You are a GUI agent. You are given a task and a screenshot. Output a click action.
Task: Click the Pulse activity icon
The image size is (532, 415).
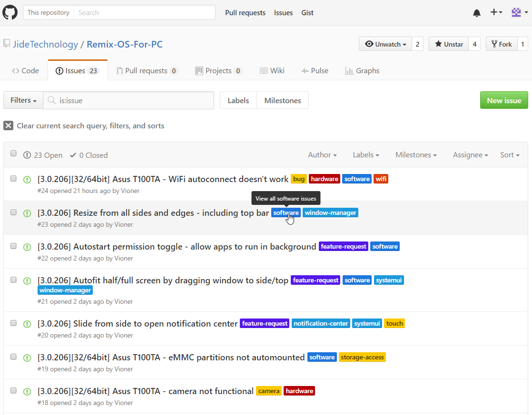tap(305, 71)
